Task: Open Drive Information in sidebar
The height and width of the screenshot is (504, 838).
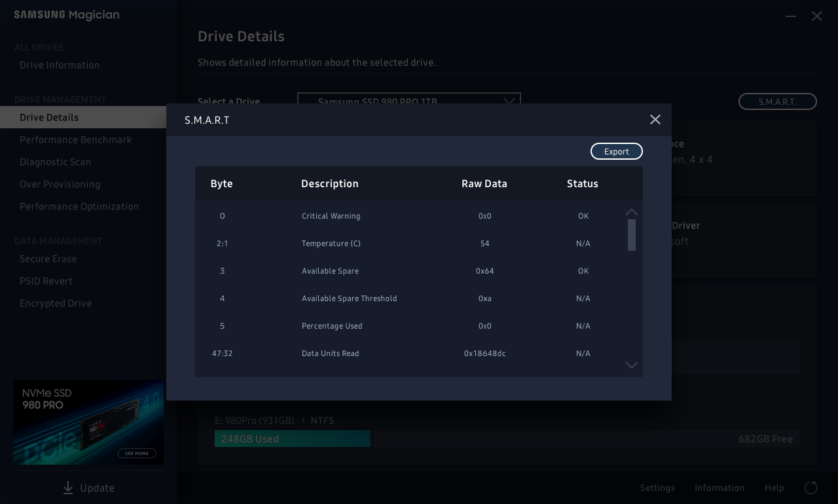Action: (60, 65)
